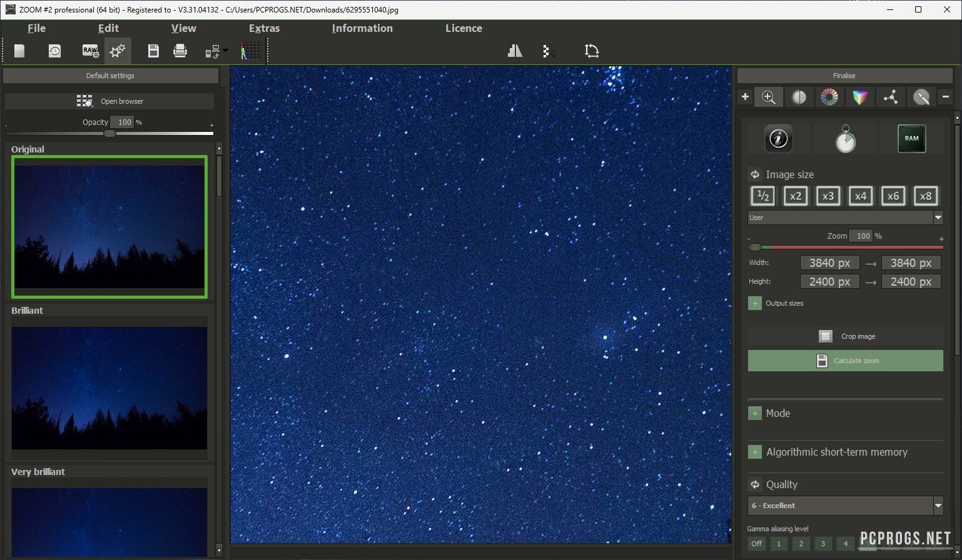This screenshot has height=560, width=962.
Task: Click the mirror flip triangles icon
Action: pyautogui.click(x=515, y=51)
